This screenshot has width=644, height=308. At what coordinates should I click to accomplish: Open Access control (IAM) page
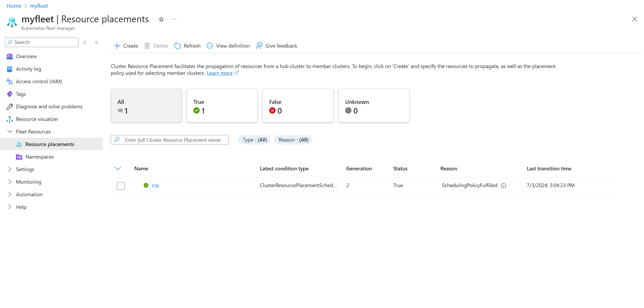pyautogui.click(x=39, y=81)
